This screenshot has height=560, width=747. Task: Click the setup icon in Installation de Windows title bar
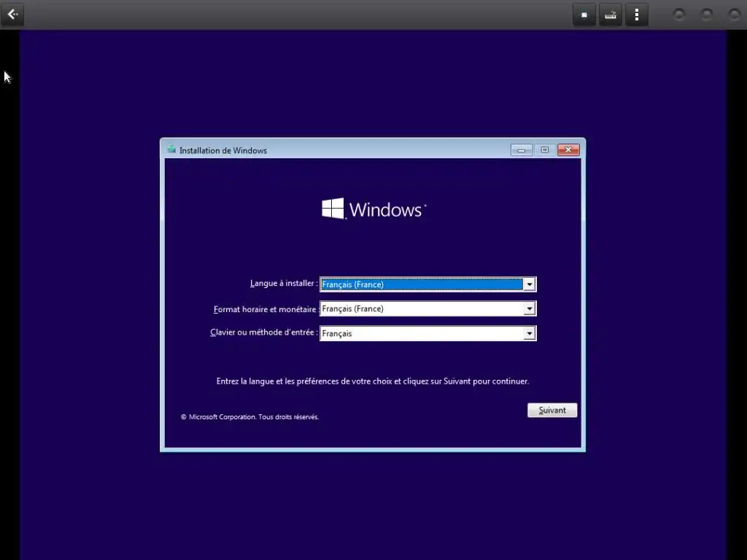click(171, 149)
